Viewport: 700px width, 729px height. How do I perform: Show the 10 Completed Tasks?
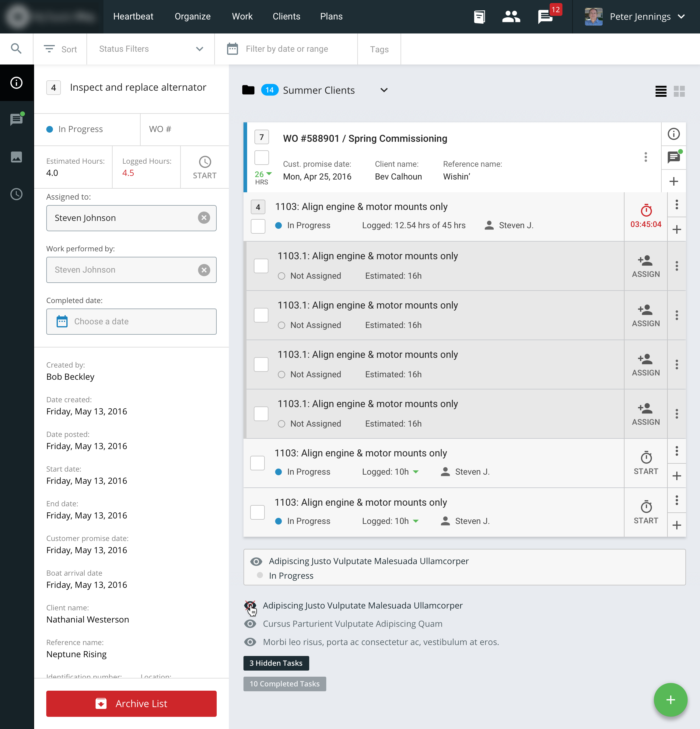click(x=284, y=684)
